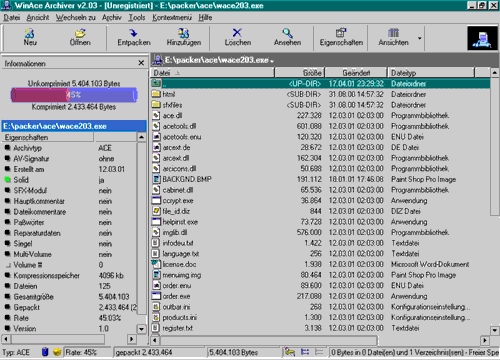Open the archive path dropdown E:\packer\ace\wace203.exe
Image resolution: width=500 pixels, height=360 pixels.
(x=272, y=61)
